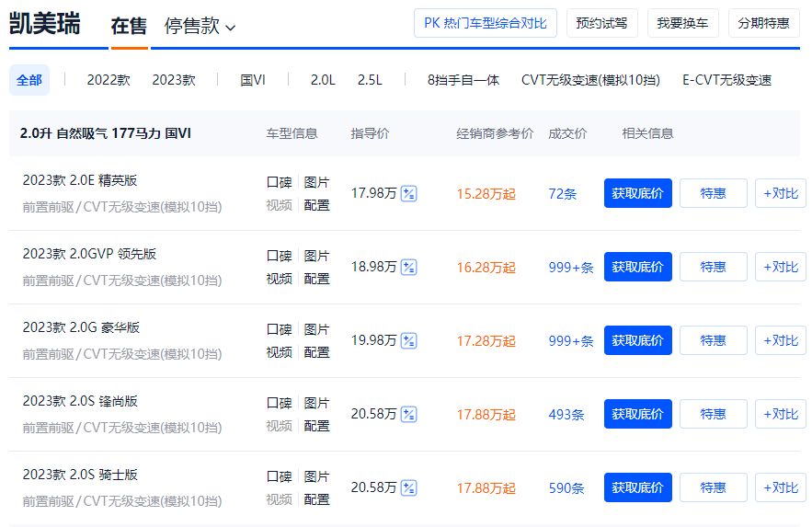Screen dimensions: 812x527
Task: Open 口碑 for 2.0GVP 领先版
Action: [x=280, y=256]
